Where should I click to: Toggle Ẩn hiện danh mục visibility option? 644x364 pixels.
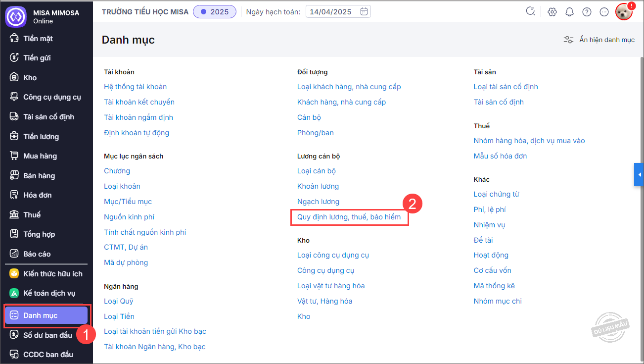pyautogui.click(x=599, y=40)
